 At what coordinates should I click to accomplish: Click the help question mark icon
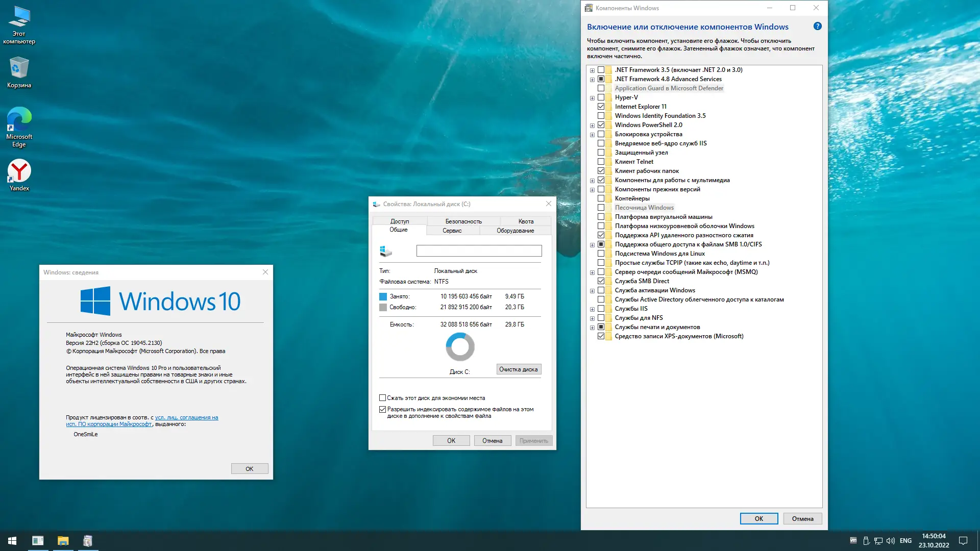pyautogui.click(x=817, y=27)
